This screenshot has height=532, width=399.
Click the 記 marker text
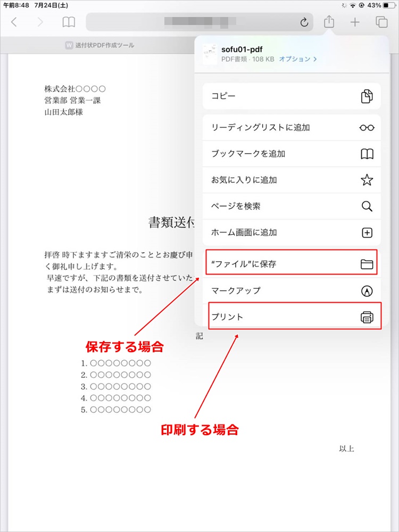199,336
